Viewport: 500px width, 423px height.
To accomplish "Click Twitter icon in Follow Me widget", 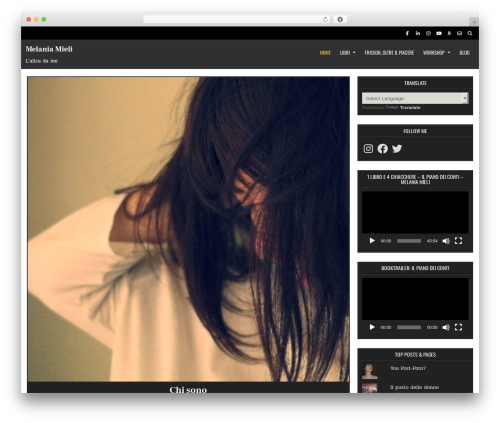I will click(397, 148).
